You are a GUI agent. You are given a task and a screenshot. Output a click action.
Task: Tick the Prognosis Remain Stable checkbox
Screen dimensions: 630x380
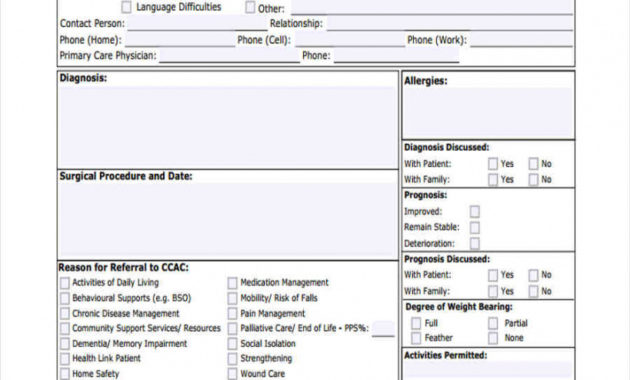(x=475, y=227)
